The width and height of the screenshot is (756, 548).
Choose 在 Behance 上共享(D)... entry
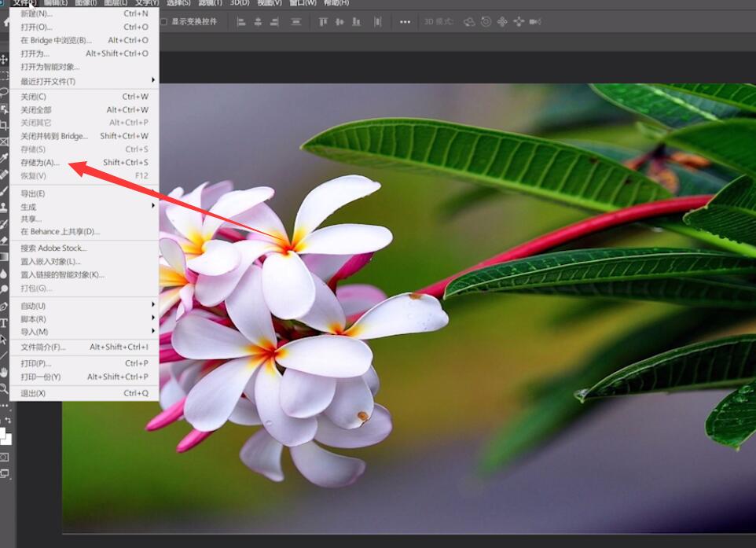click(84, 232)
